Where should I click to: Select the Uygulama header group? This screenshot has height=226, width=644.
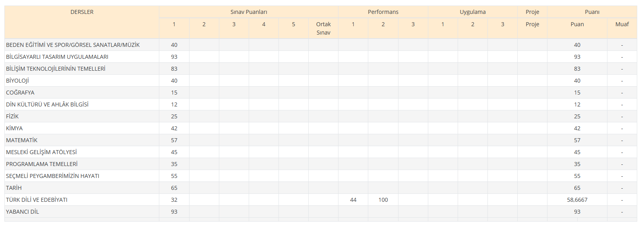click(473, 12)
